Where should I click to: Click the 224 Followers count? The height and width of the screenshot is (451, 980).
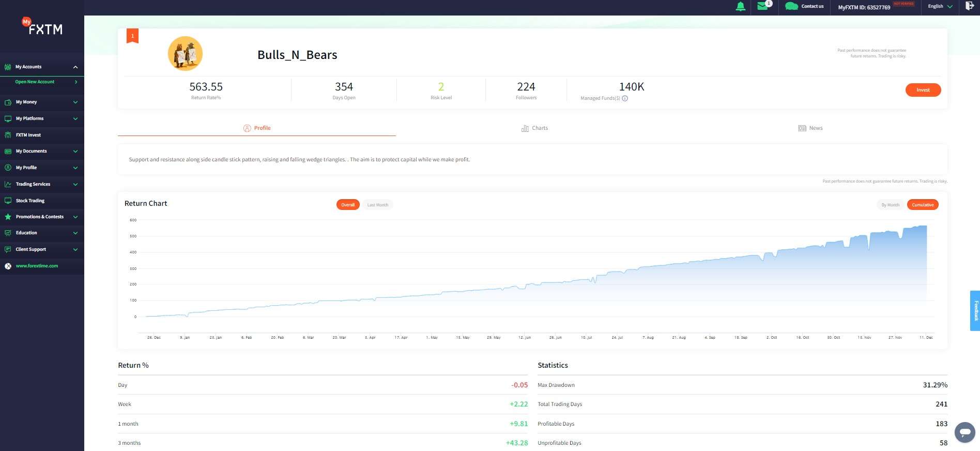pyautogui.click(x=526, y=87)
